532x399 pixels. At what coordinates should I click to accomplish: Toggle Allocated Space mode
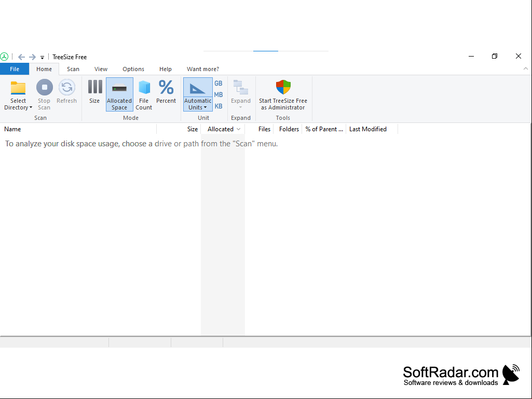119,94
